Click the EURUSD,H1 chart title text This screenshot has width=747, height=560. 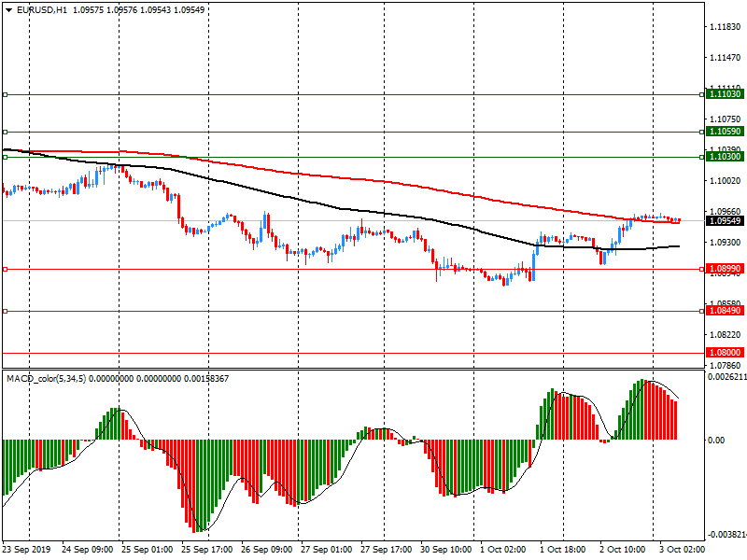coord(42,10)
